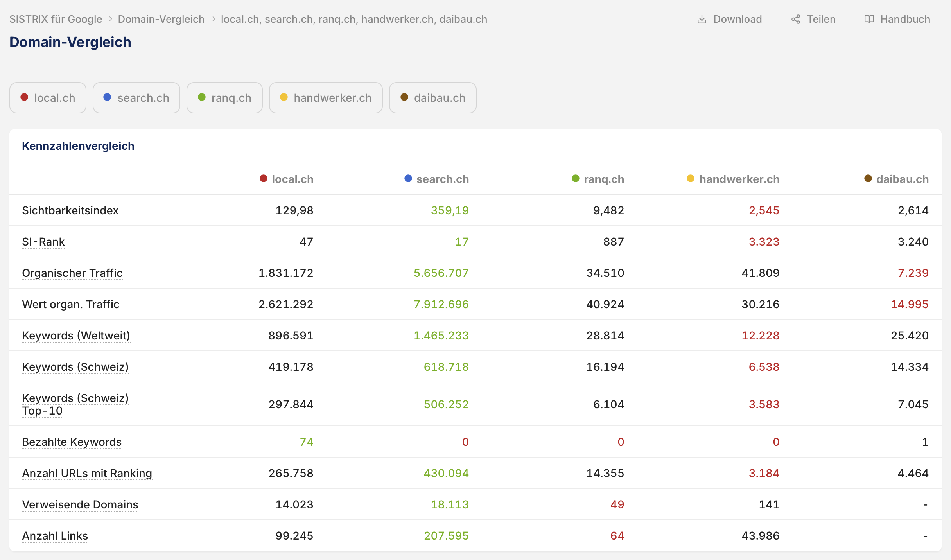
Task: Open the Keywords (Weltweit) label
Action: pyautogui.click(x=76, y=336)
